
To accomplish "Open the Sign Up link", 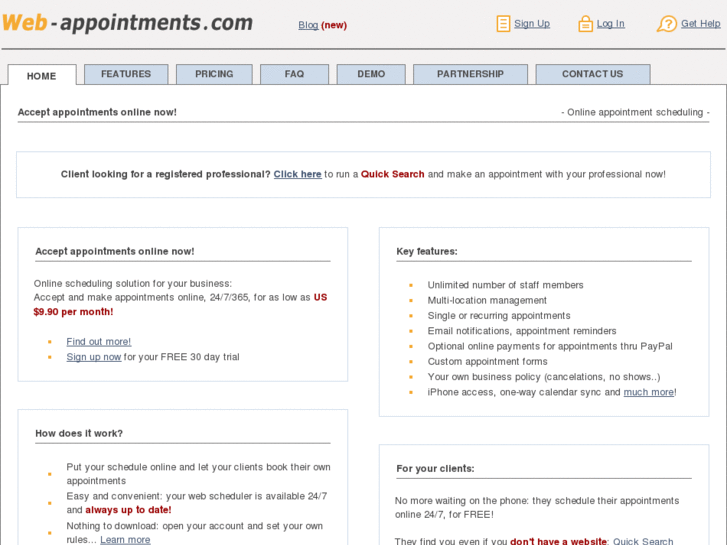I will point(532,24).
